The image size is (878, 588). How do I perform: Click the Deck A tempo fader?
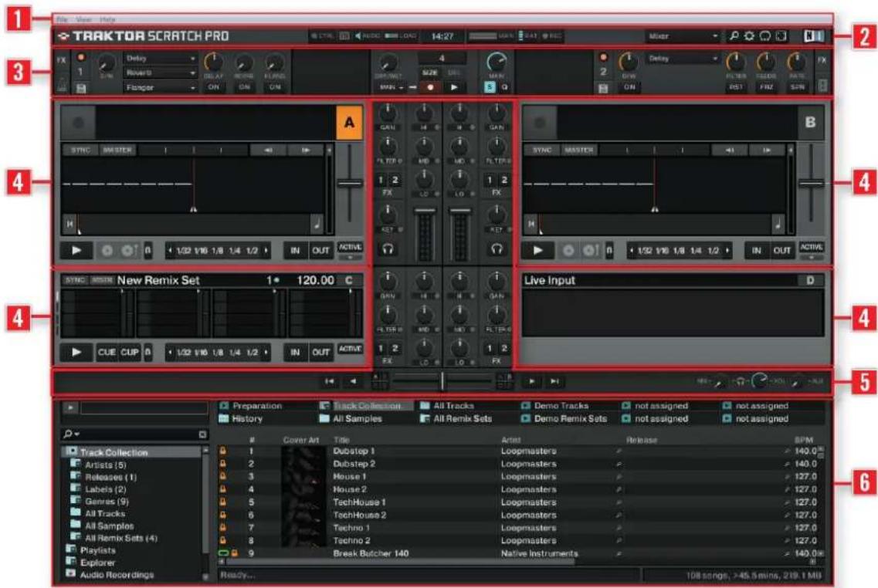point(350,183)
